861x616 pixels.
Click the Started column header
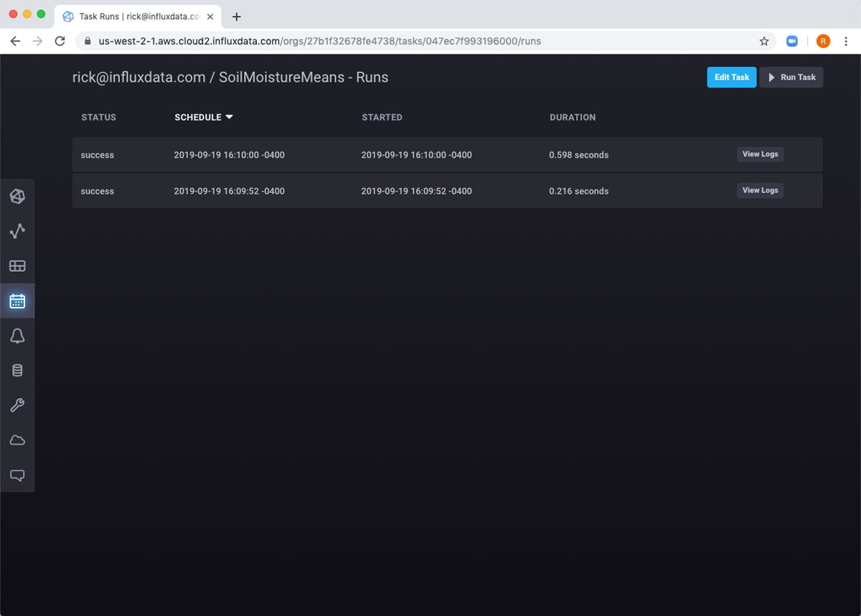[x=382, y=117]
